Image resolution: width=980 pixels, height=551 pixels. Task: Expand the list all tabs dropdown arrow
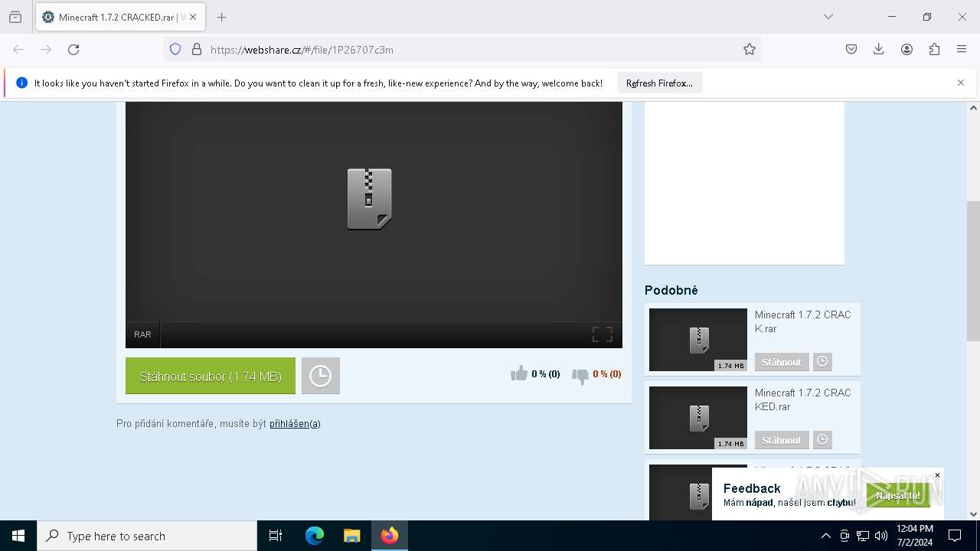tap(828, 17)
